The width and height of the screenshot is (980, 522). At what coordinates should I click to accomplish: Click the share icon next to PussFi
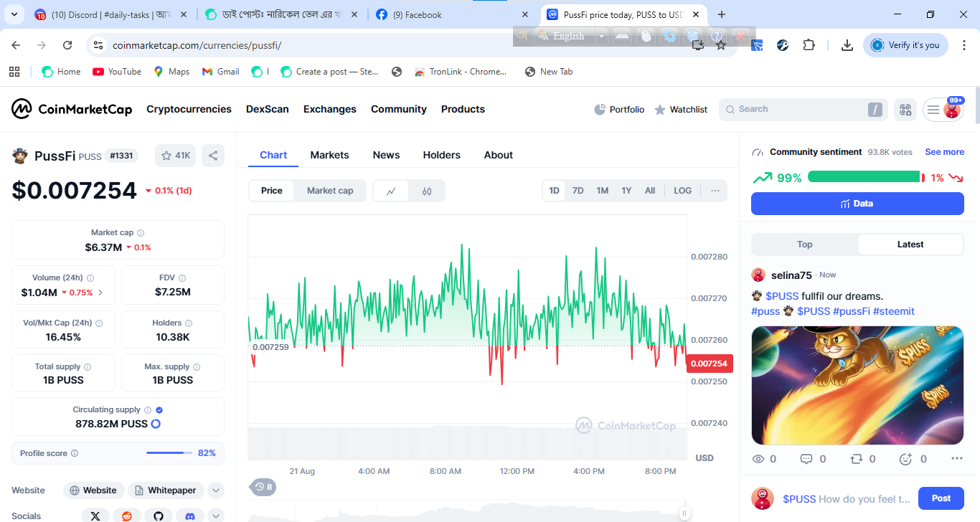tap(212, 156)
